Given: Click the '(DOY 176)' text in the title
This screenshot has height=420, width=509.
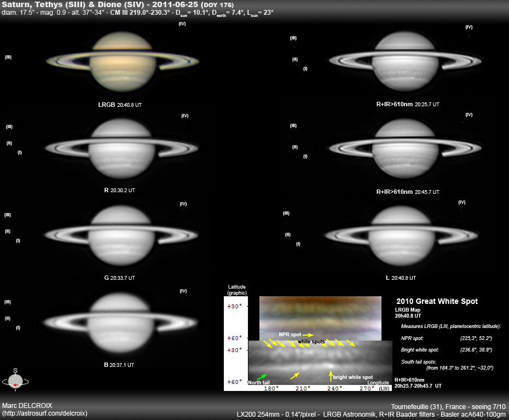Looking at the screenshot, I should pyautogui.click(x=217, y=5).
